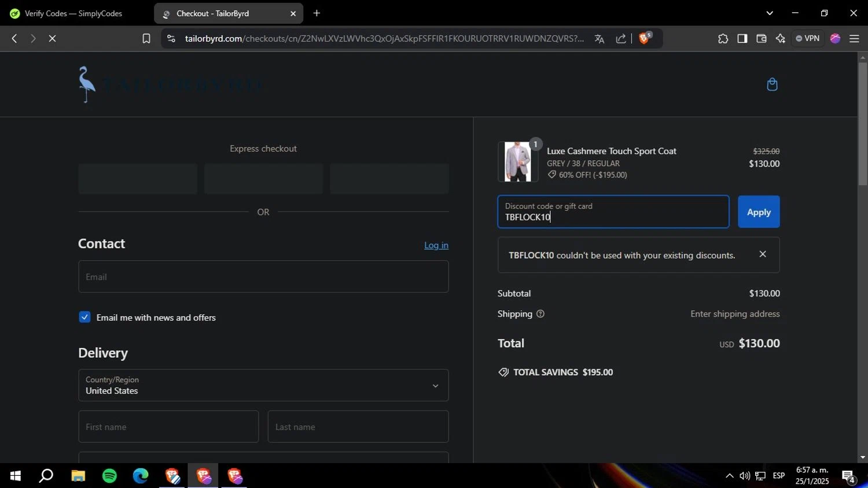Click the ESP language indicator

779,476
